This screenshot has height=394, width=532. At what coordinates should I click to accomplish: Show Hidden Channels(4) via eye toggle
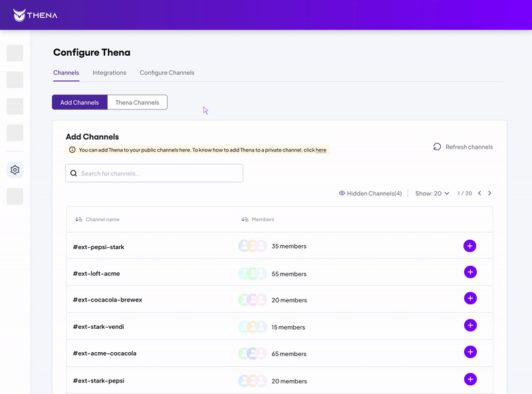pos(370,193)
